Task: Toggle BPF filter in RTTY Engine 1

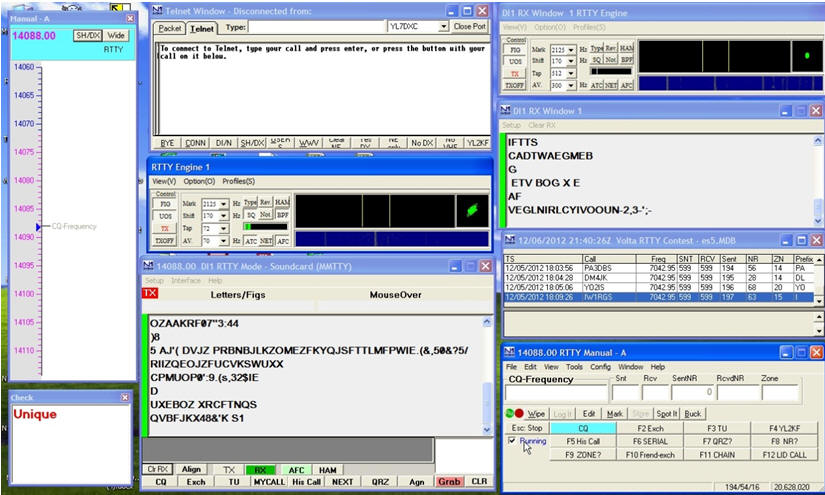Action: coord(282,215)
